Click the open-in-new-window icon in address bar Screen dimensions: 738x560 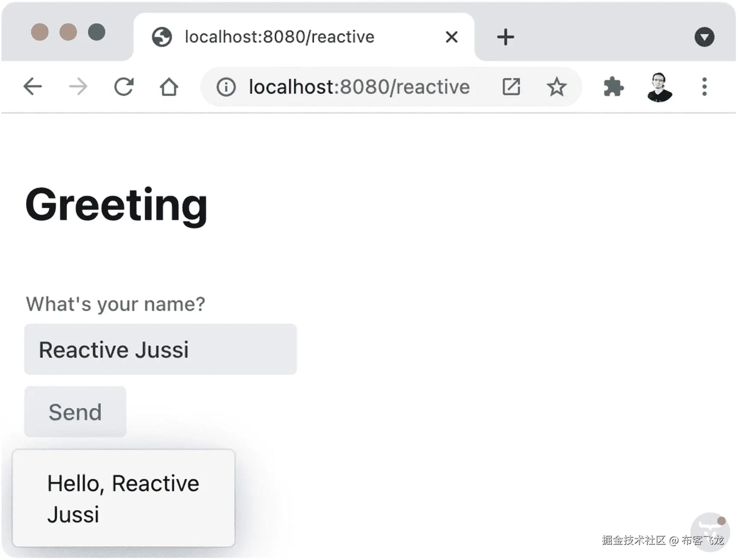[511, 87]
